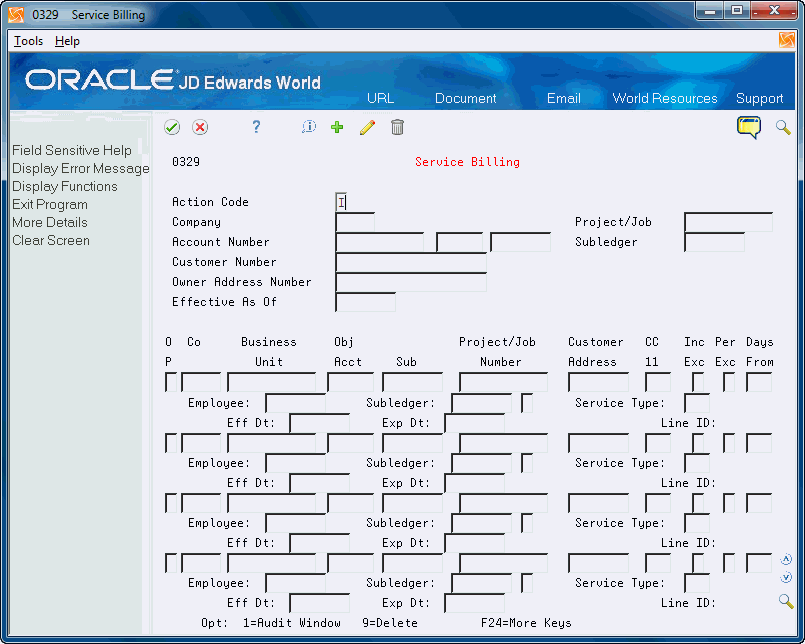
Task: Click the first row Obj Acct field
Action: pos(351,382)
